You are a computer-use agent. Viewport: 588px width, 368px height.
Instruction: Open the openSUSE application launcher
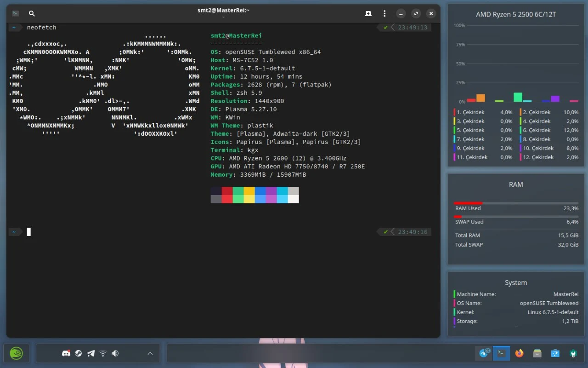(17, 353)
